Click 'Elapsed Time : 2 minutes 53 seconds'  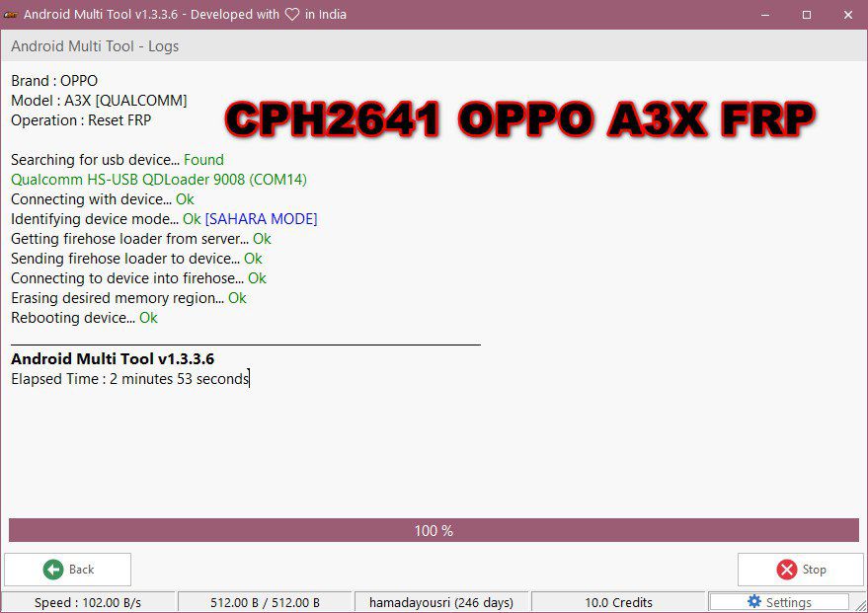point(130,379)
